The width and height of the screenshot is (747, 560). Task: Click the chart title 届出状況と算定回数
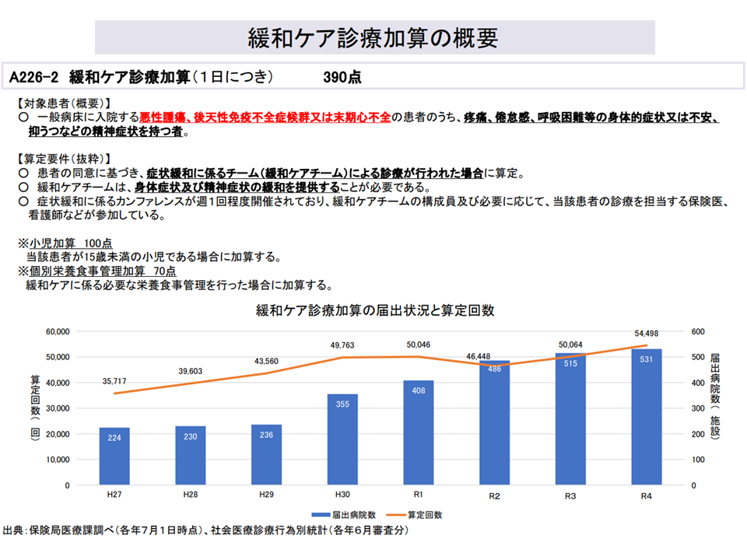[x=375, y=310]
